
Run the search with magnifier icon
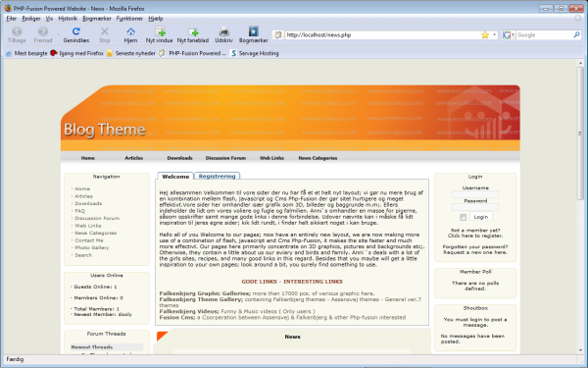click(x=577, y=35)
